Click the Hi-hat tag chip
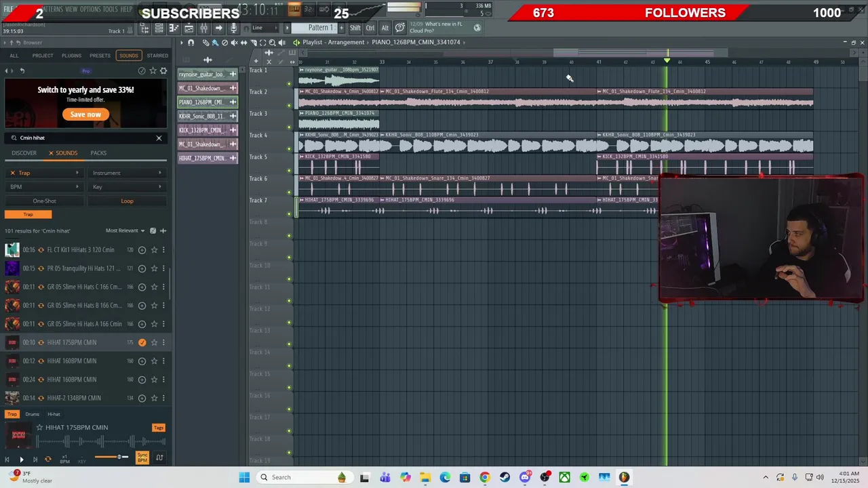The width and height of the screenshot is (868, 488). (x=54, y=414)
